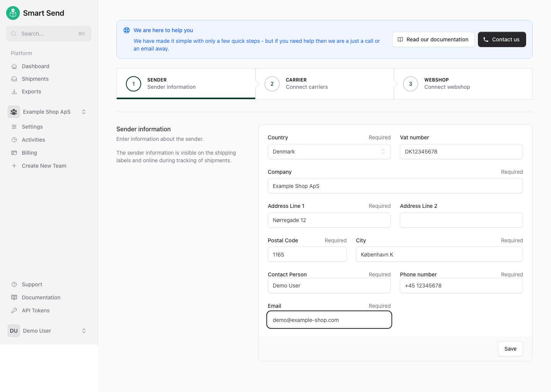
Task: Open Exports in sidebar
Action: (49, 91)
